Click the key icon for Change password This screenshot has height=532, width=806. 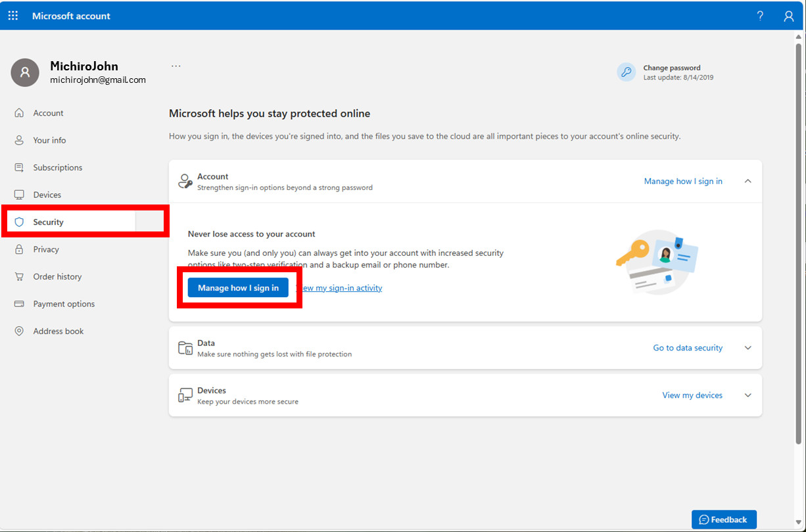pyautogui.click(x=627, y=72)
